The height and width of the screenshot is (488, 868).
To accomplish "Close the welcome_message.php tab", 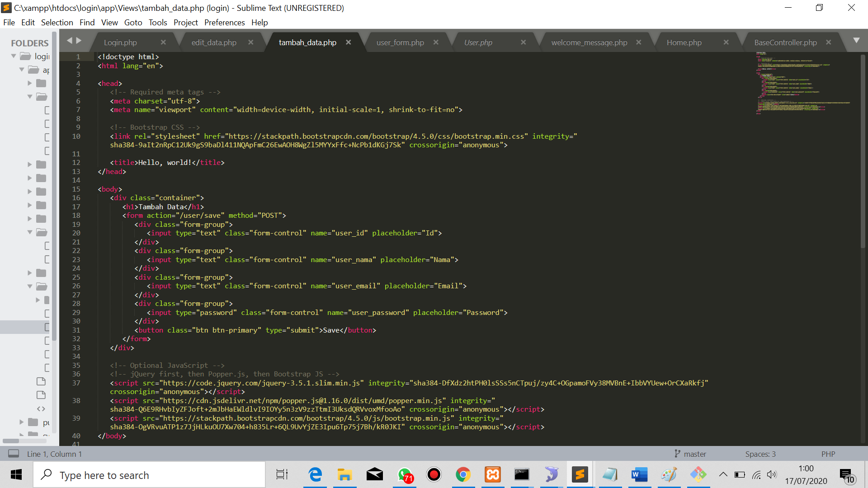I will pyautogui.click(x=638, y=42).
